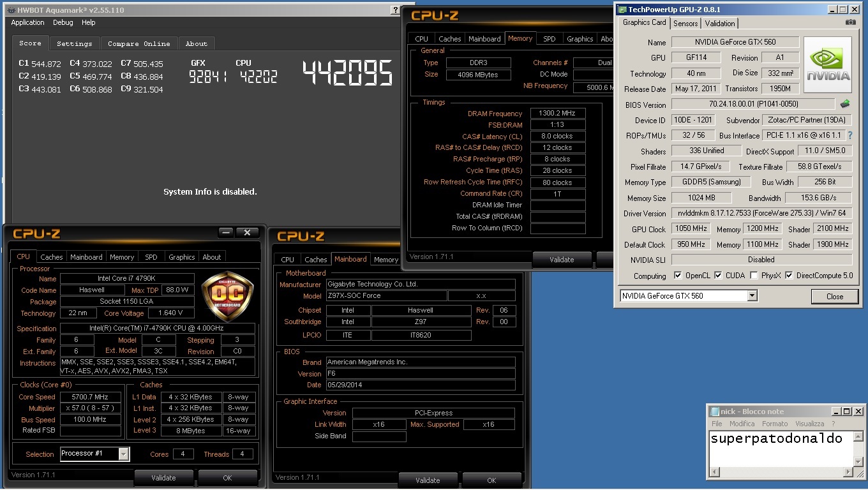Click the GPU-Z title bar application icon
The width and height of the screenshot is (868, 490).
click(x=622, y=10)
